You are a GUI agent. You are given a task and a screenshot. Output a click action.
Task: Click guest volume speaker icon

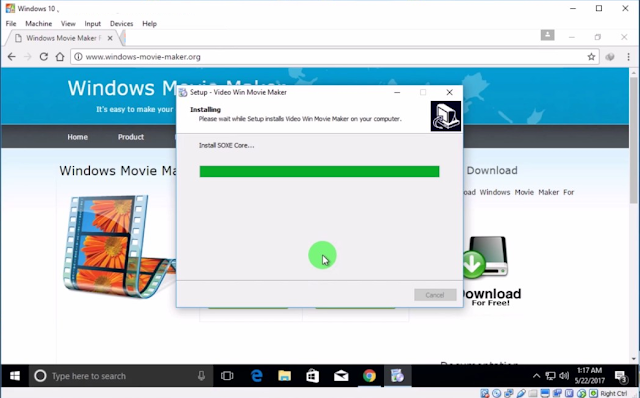point(564,376)
